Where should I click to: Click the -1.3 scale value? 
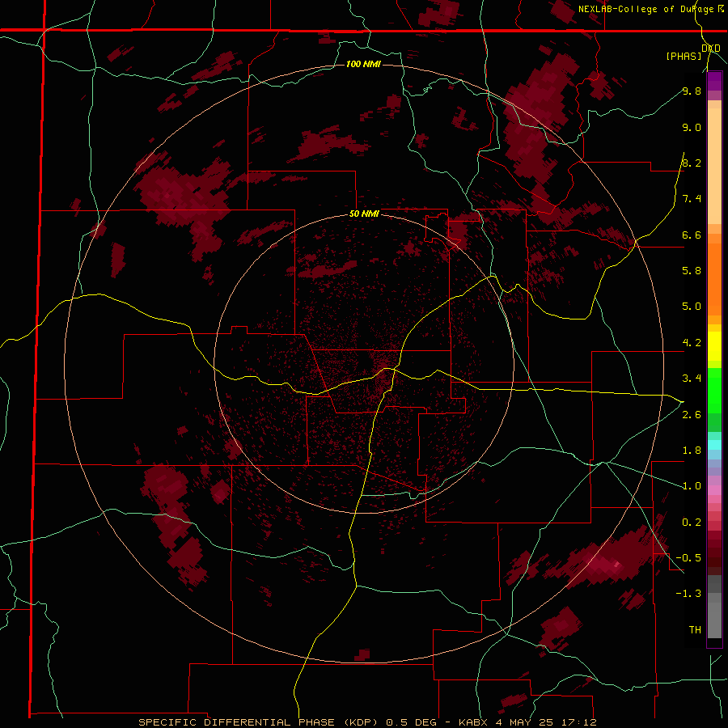tap(688, 594)
